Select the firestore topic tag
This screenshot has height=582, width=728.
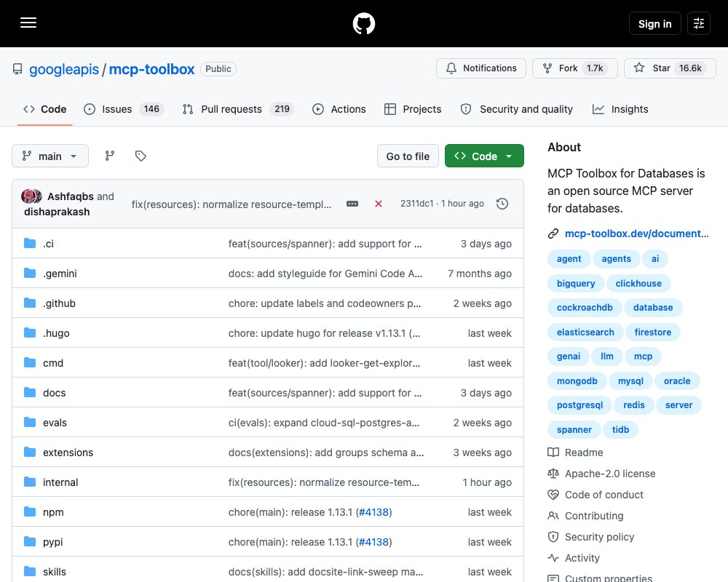click(653, 332)
